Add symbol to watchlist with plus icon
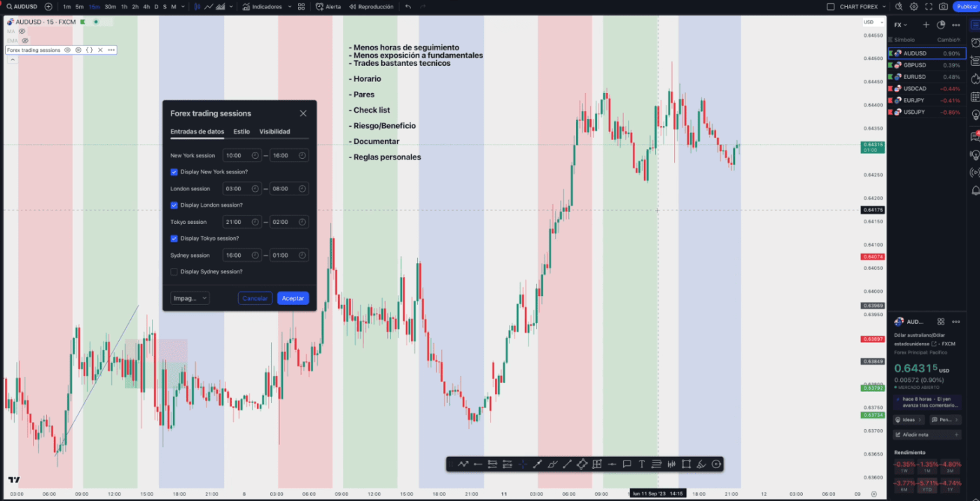Screen dimensions: 980x501 coord(926,24)
